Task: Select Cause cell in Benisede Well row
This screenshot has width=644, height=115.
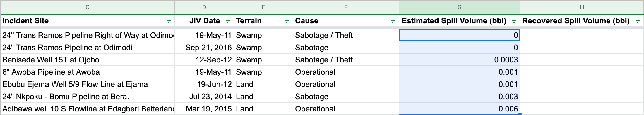Action: point(346,60)
